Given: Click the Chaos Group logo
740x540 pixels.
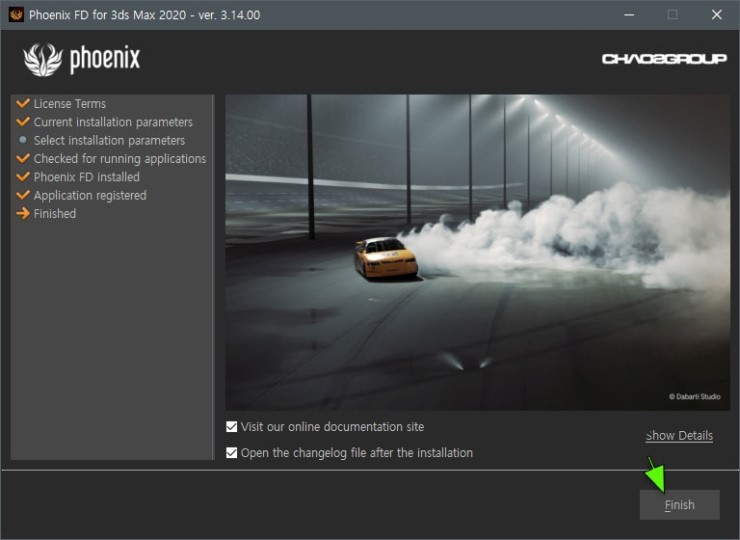Looking at the screenshot, I should (x=664, y=59).
